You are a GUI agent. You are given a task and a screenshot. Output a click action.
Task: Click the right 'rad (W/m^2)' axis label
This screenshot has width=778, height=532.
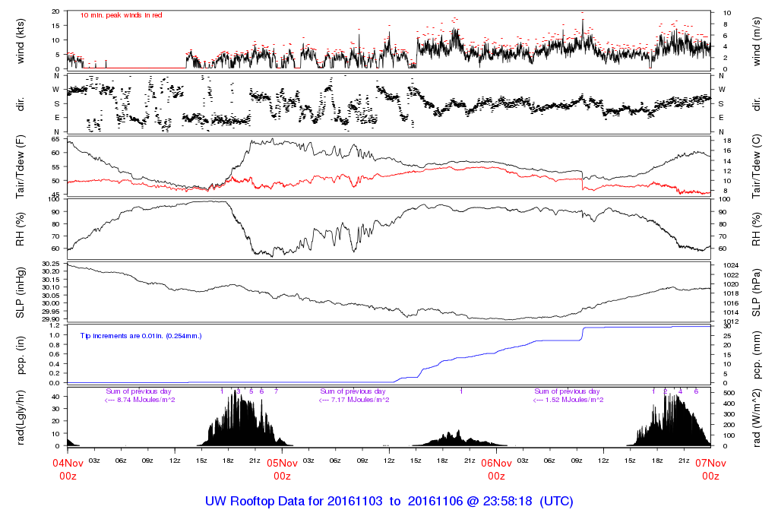tap(757, 418)
